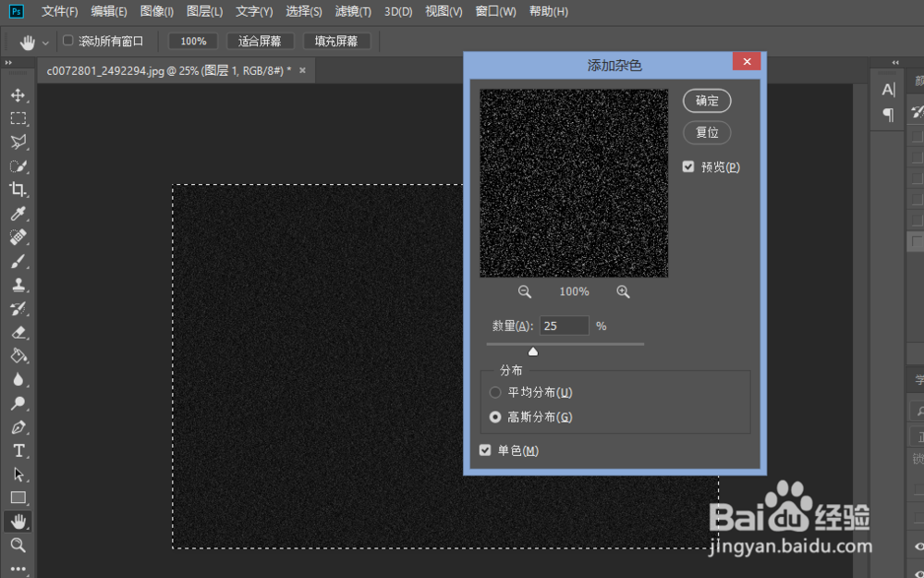The height and width of the screenshot is (578, 924).
Task: Expand hidden tools via the toolbar ellipsis
Action: 18,569
